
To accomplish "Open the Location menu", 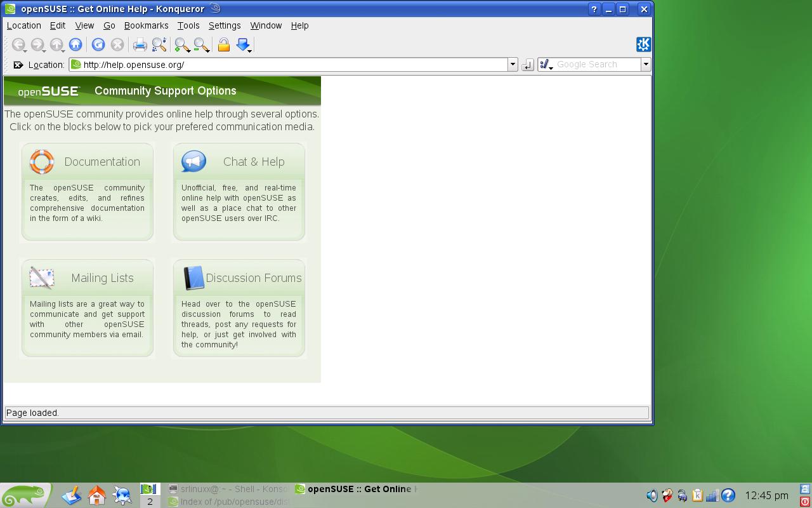I will click(x=23, y=25).
